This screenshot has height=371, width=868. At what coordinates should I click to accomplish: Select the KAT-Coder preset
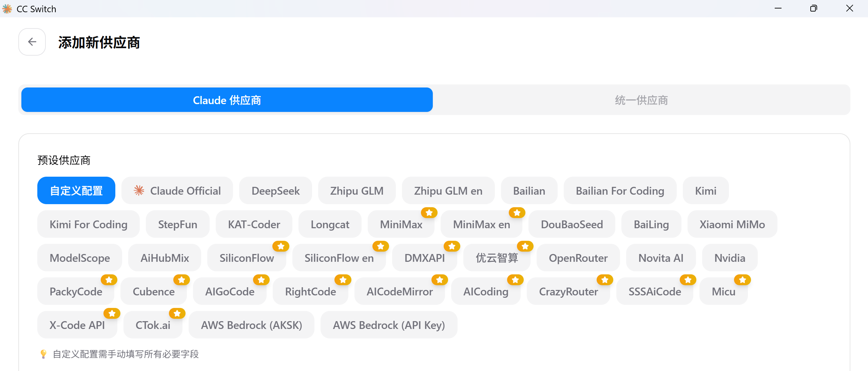pyautogui.click(x=254, y=224)
